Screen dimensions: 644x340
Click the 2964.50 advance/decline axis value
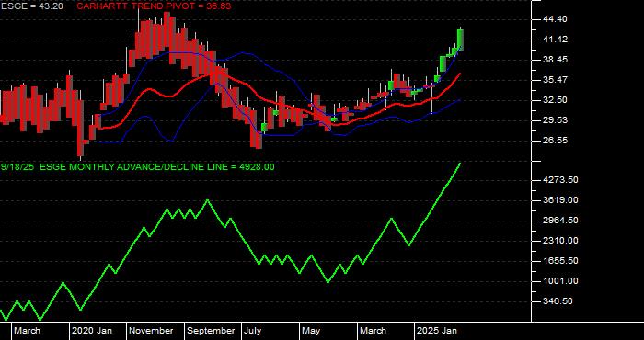[560, 221]
